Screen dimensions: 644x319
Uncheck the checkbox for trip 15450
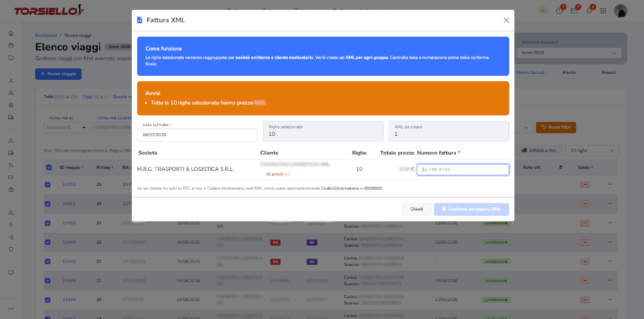tap(48, 223)
